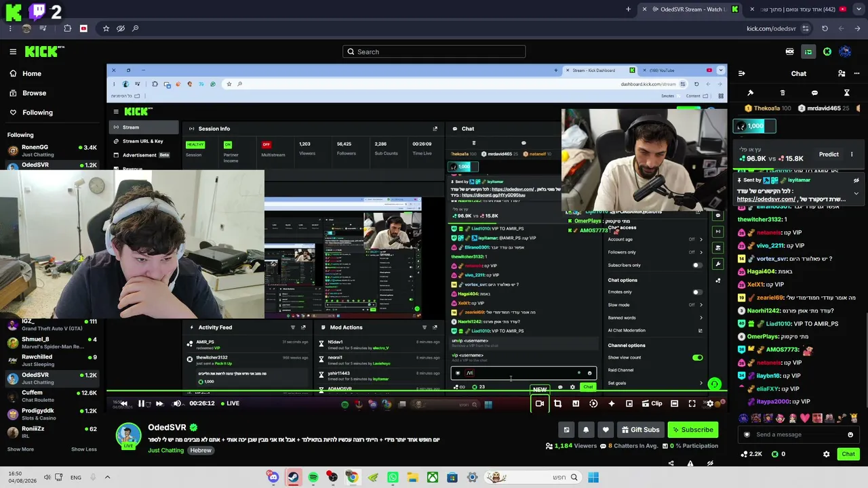Click the hourglass timeout icon in chat tools

click(x=846, y=93)
